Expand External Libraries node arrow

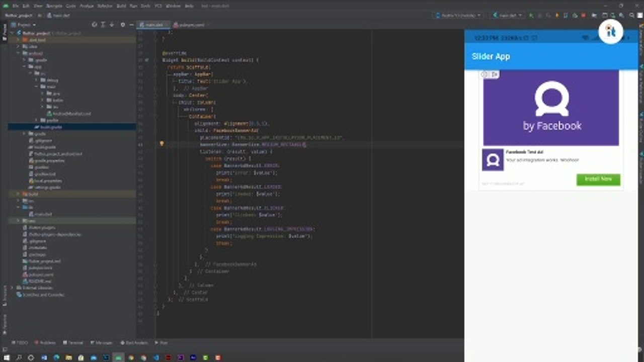[x=12, y=288]
